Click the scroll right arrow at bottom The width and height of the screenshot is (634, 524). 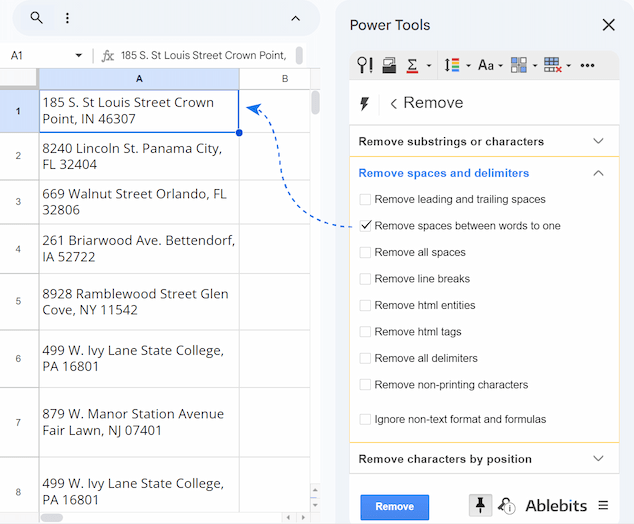coord(303,518)
